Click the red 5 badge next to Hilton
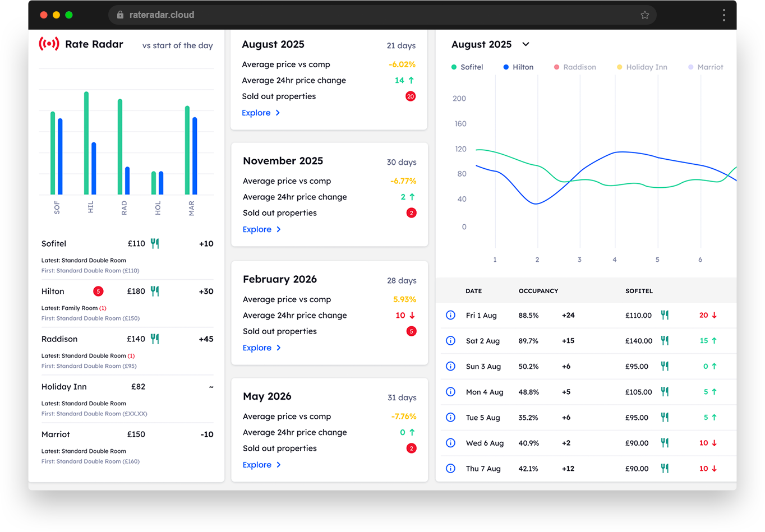This screenshot has width=765, height=532. click(98, 292)
